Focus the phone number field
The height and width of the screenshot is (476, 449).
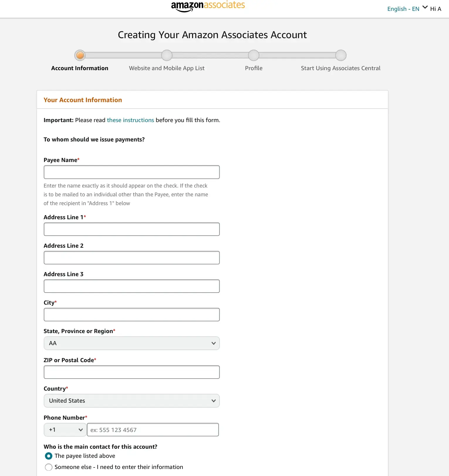click(x=153, y=430)
